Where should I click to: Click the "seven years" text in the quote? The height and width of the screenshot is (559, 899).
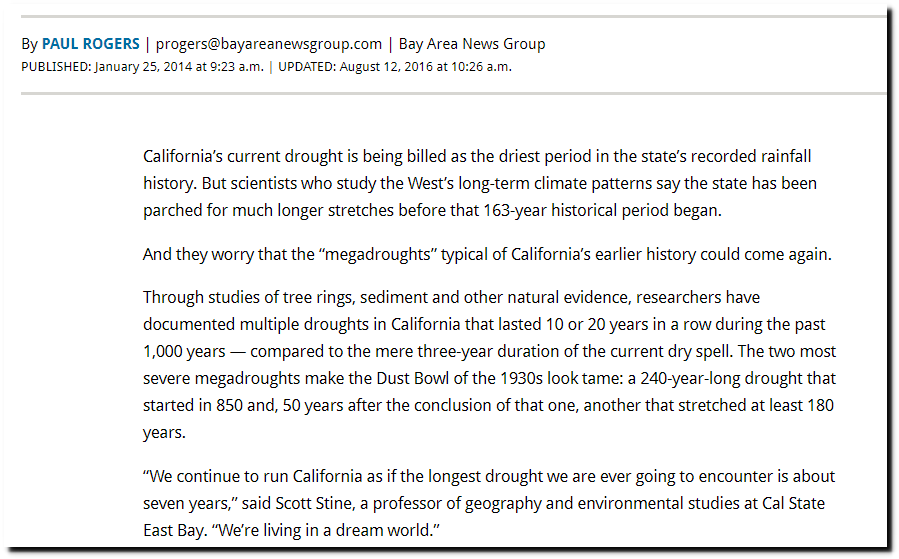[x=186, y=504]
